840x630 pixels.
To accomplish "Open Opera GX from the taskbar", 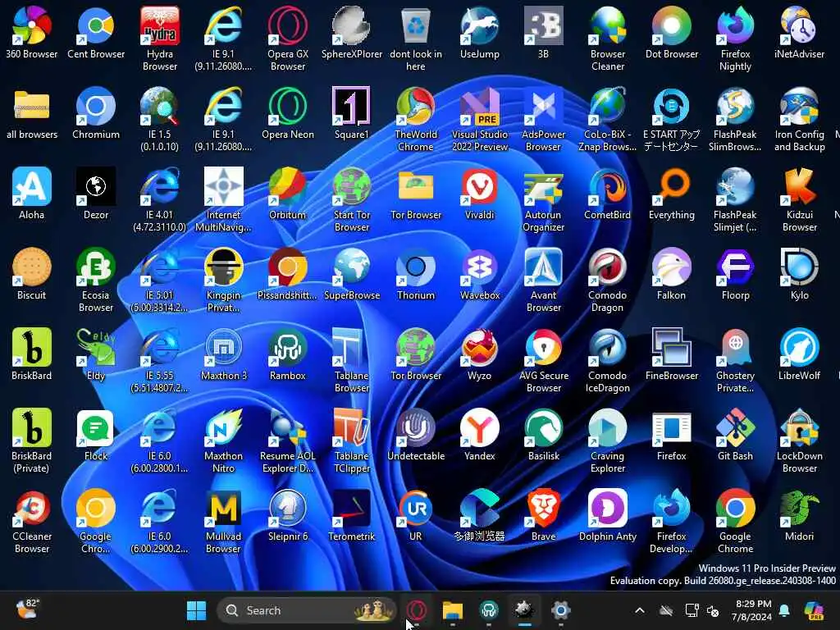I will (416, 610).
